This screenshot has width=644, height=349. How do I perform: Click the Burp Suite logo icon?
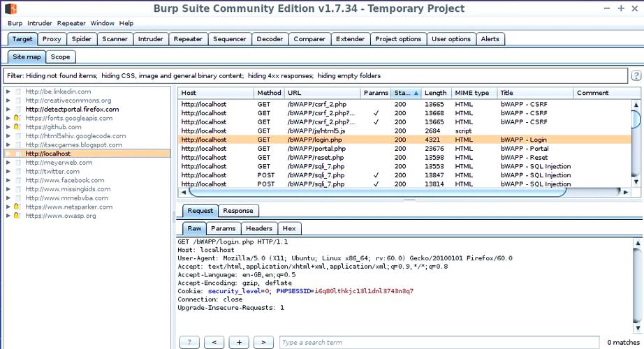click(10, 8)
